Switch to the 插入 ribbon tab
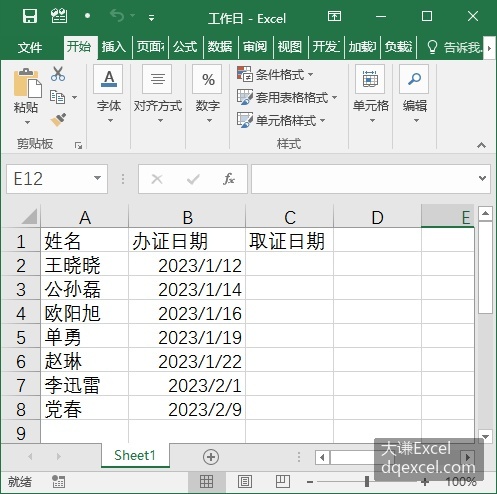The height and width of the screenshot is (494, 497). [114, 47]
